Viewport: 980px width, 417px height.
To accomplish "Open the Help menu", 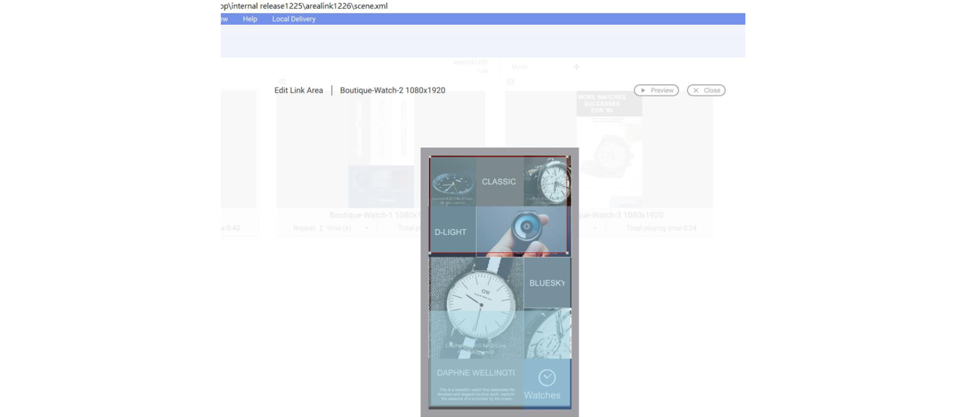I will point(250,19).
